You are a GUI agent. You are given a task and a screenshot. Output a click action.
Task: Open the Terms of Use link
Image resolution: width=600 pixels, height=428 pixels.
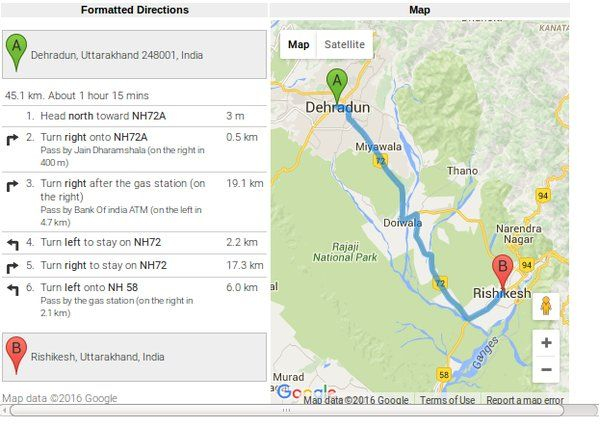[447, 400]
